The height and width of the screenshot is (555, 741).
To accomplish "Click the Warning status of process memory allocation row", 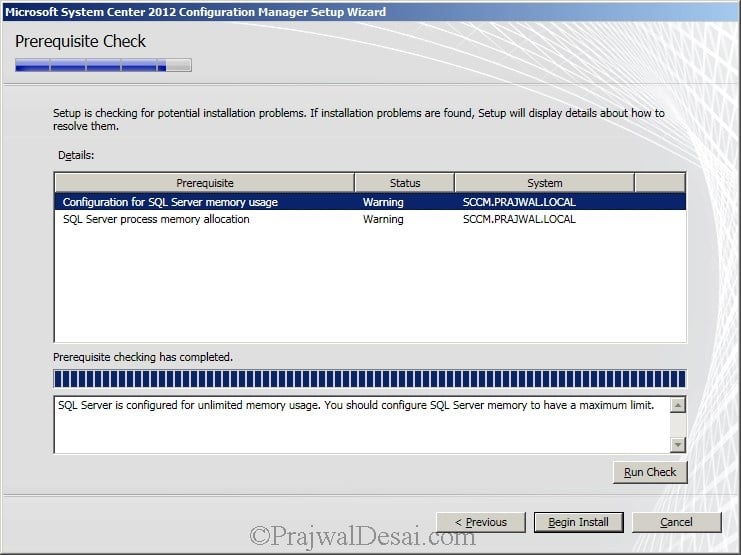I will coord(383,219).
